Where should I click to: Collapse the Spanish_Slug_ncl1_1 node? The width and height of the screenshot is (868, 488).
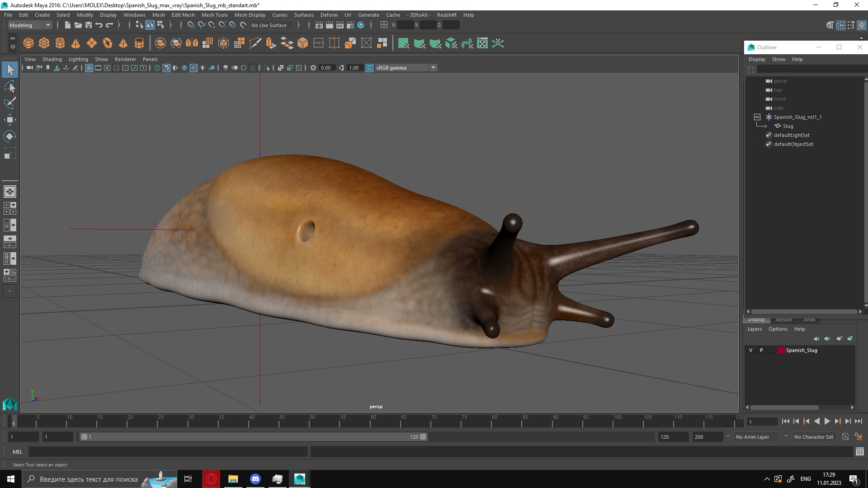coord(757,117)
